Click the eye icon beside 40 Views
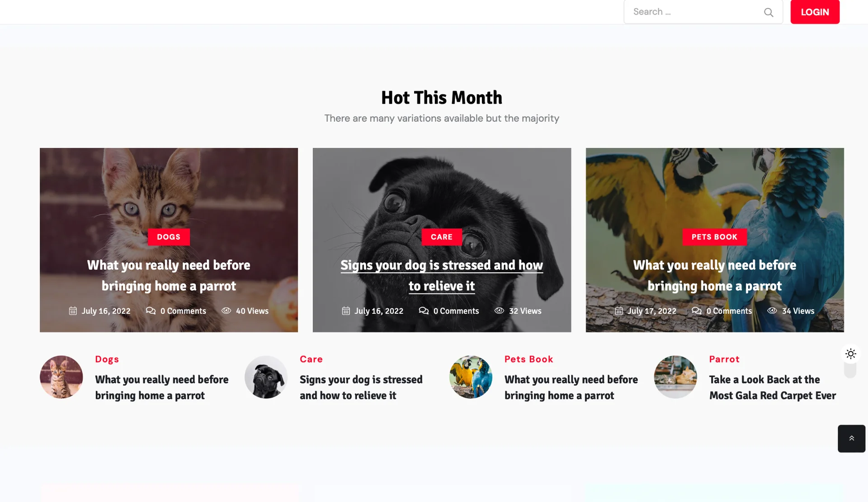This screenshot has width=868, height=502. [226, 311]
